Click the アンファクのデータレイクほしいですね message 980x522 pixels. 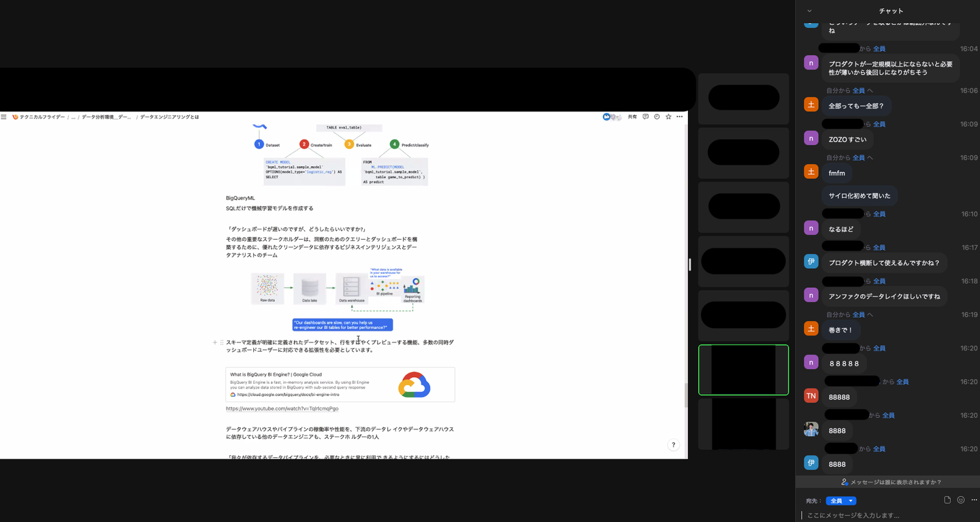(x=884, y=296)
